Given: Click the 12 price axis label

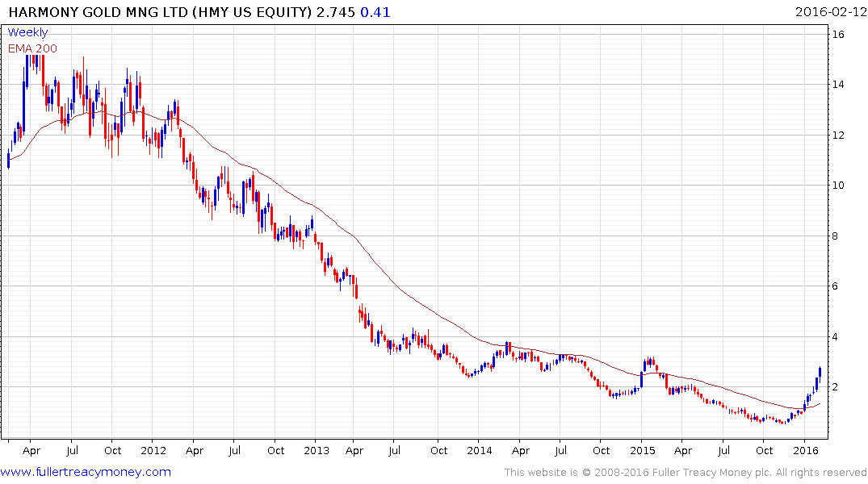Looking at the screenshot, I should tap(838, 135).
